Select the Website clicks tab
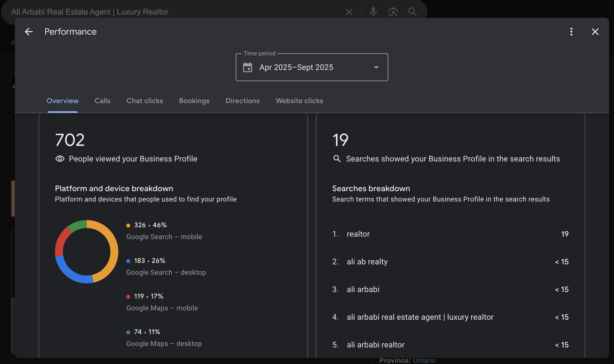Screen dimensions: 614x364 click(x=299, y=101)
